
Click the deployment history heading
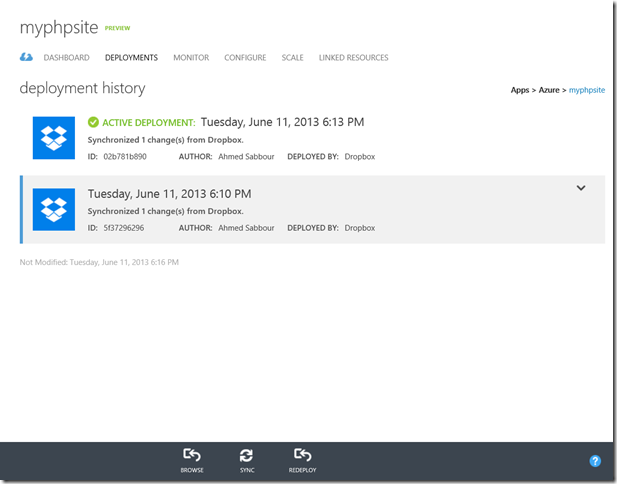click(x=82, y=88)
